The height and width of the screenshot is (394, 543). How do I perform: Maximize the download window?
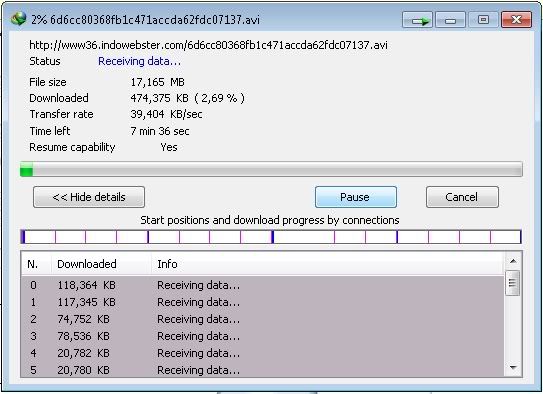pos(483,20)
